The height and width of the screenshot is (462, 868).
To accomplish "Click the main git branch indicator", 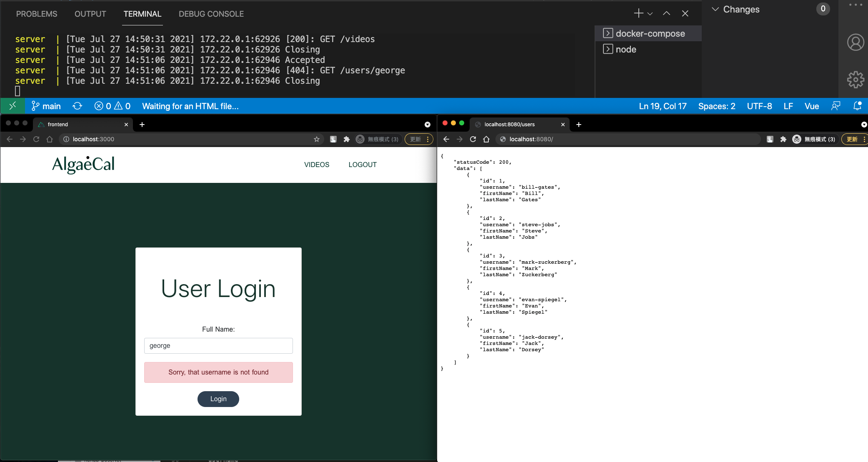I will click(46, 106).
